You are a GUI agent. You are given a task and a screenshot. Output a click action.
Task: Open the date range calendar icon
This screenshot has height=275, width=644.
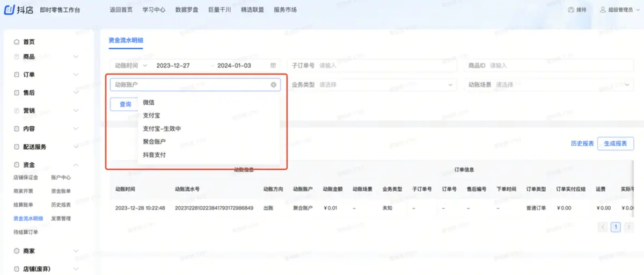273,66
